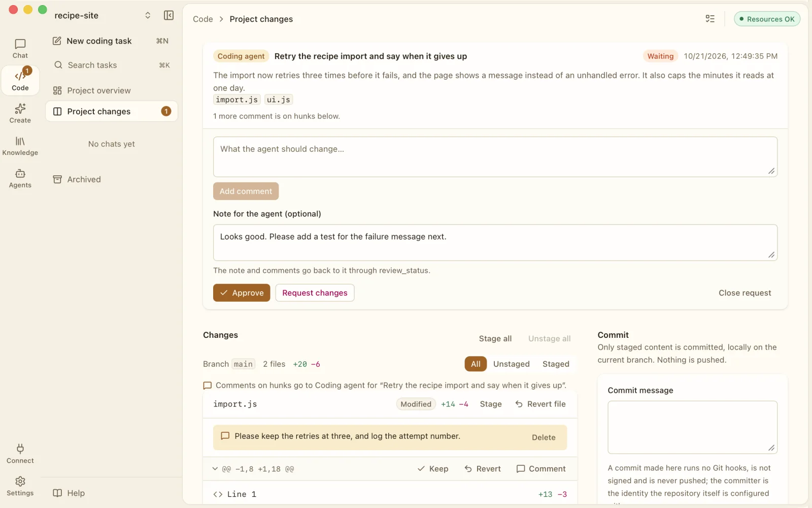This screenshot has width=812, height=508.
Task: Revert the @@ -1,8 hunk
Action: tap(483, 469)
